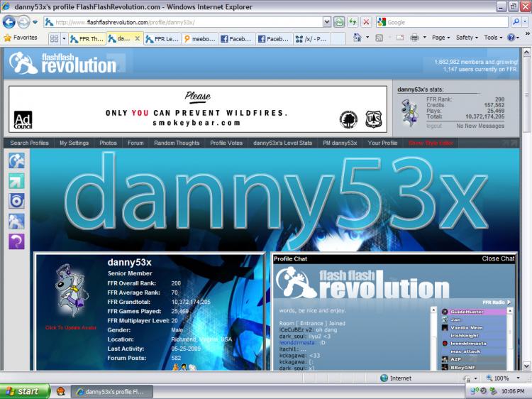
Task: Click the first sidebar FFR dancer icon
Action: (x=16, y=160)
